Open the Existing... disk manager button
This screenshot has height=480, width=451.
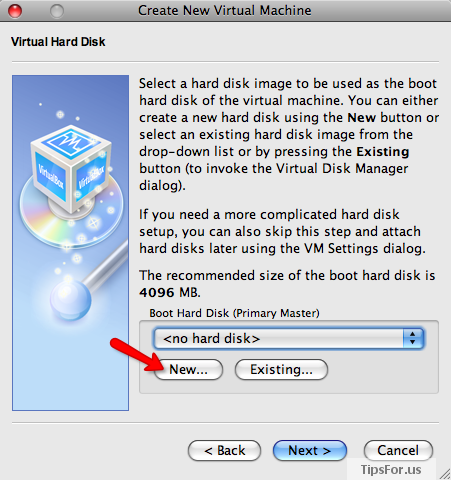click(x=281, y=369)
